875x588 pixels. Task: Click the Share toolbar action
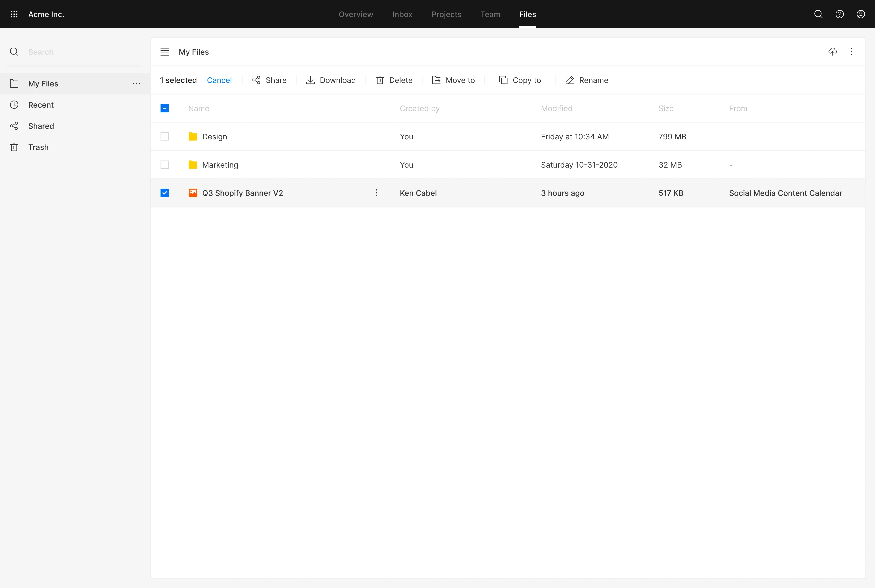269,80
